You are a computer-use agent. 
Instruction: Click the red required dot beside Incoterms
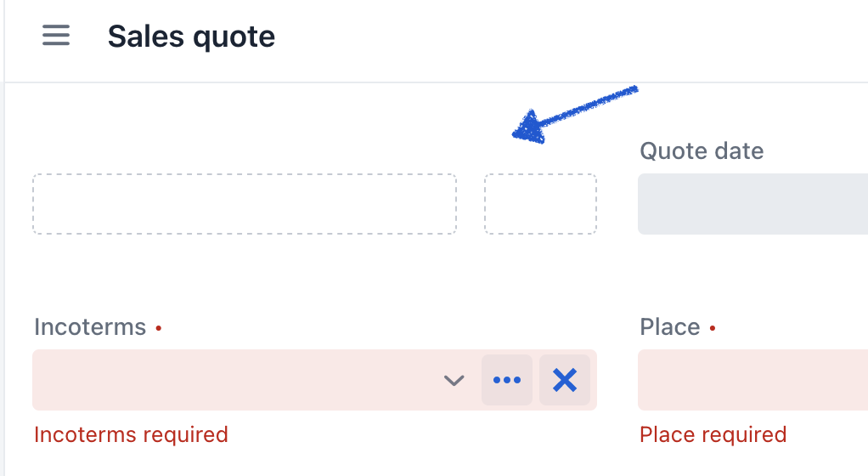pyautogui.click(x=158, y=328)
